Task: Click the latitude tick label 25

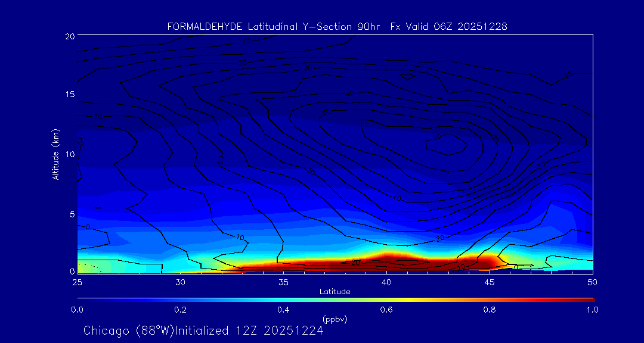Action: coord(77,282)
